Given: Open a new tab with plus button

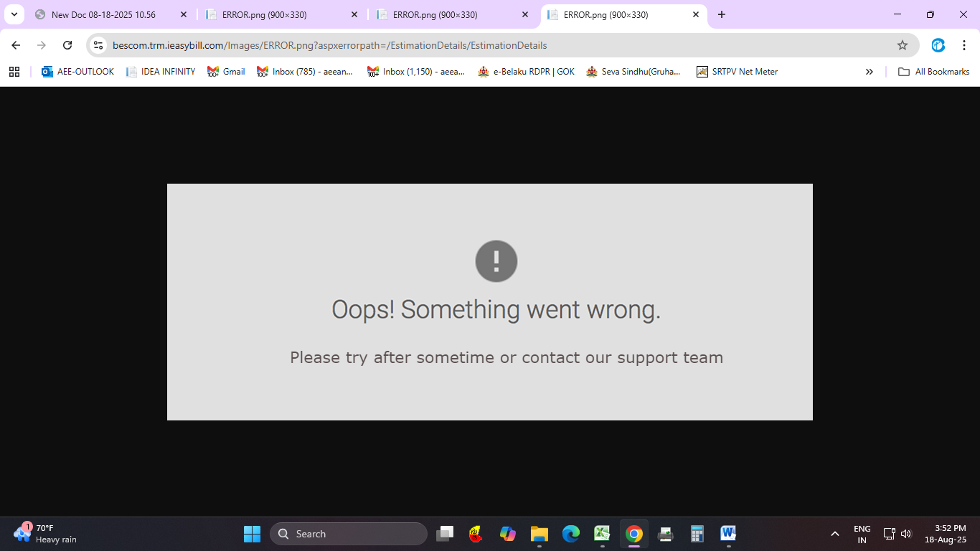Looking at the screenshot, I should [x=722, y=14].
